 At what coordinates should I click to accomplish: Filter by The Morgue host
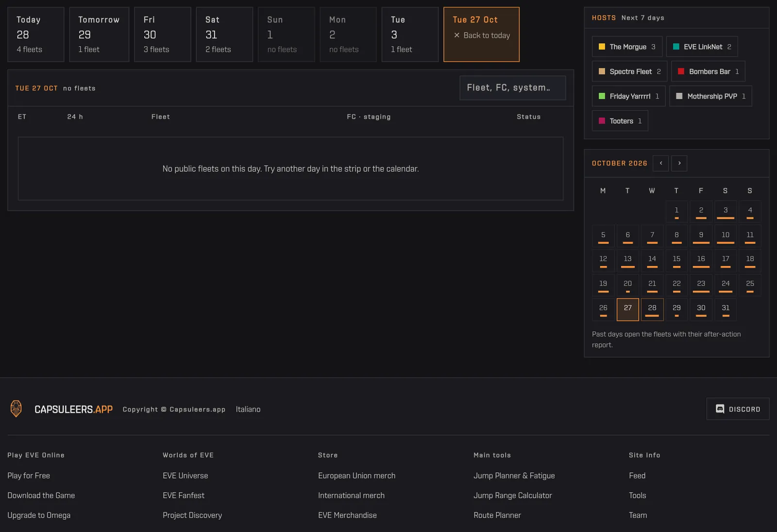627,47
